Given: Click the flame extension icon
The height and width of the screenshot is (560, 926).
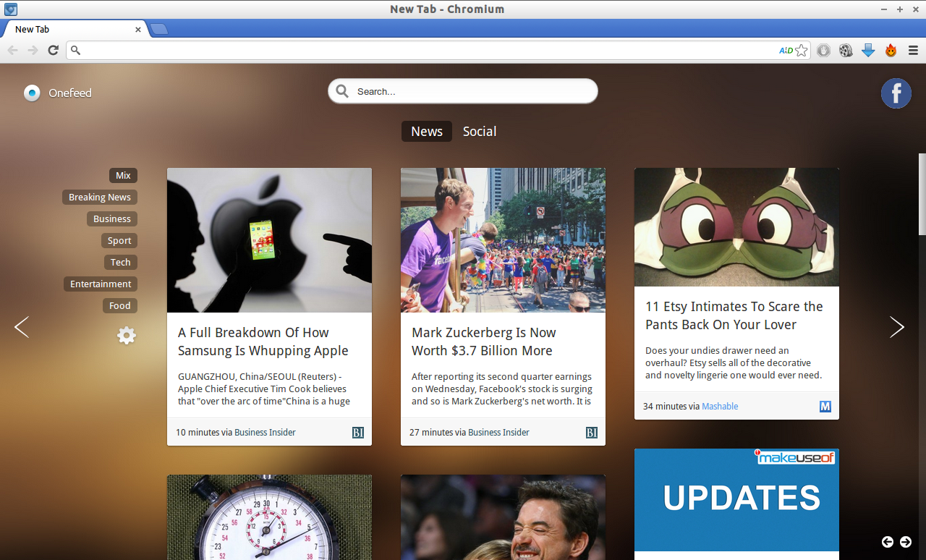Looking at the screenshot, I should tap(891, 51).
